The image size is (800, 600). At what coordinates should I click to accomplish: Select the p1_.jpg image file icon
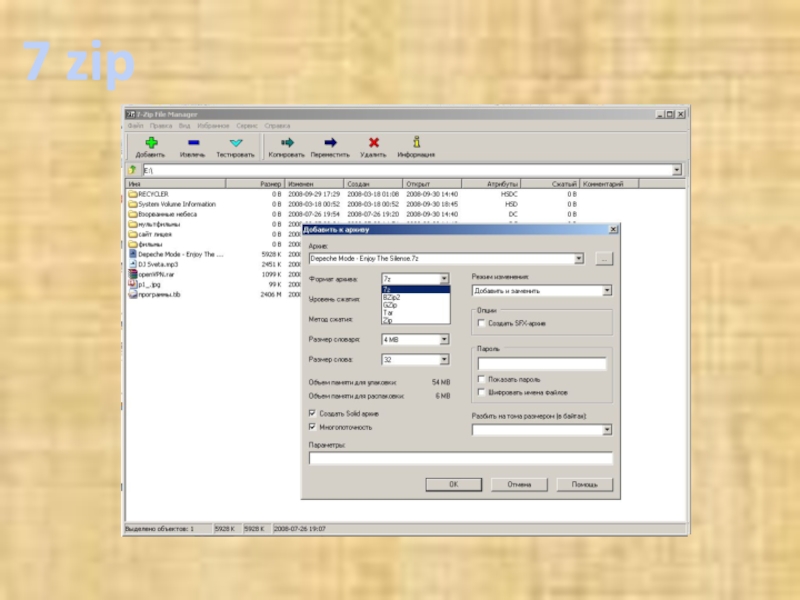133,284
